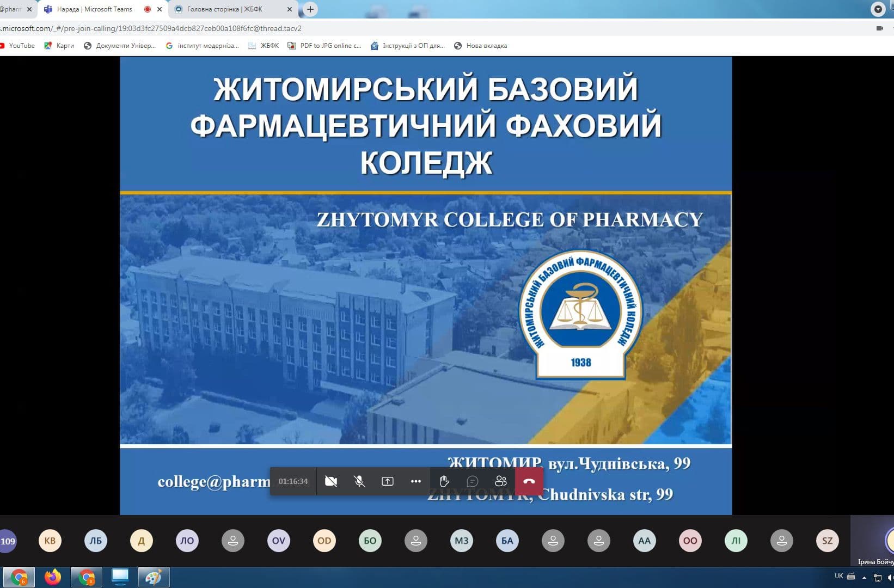This screenshot has height=588, width=894.
Task: Open the share content tray
Action: point(388,481)
